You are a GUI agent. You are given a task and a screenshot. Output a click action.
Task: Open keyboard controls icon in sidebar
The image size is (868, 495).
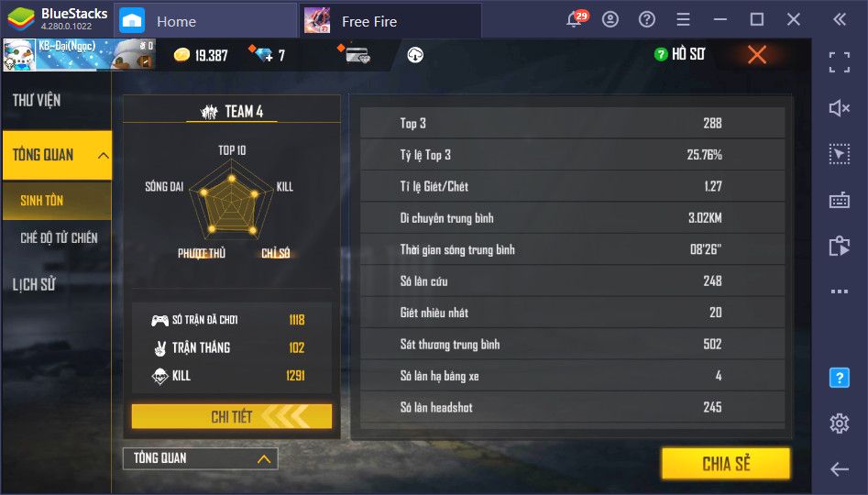coord(840,200)
